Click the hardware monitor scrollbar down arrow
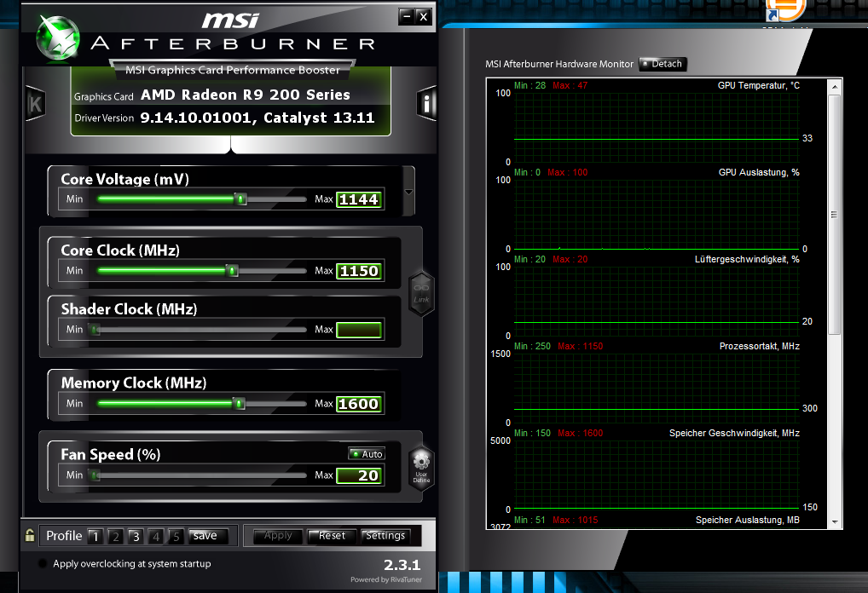 (834, 521)
